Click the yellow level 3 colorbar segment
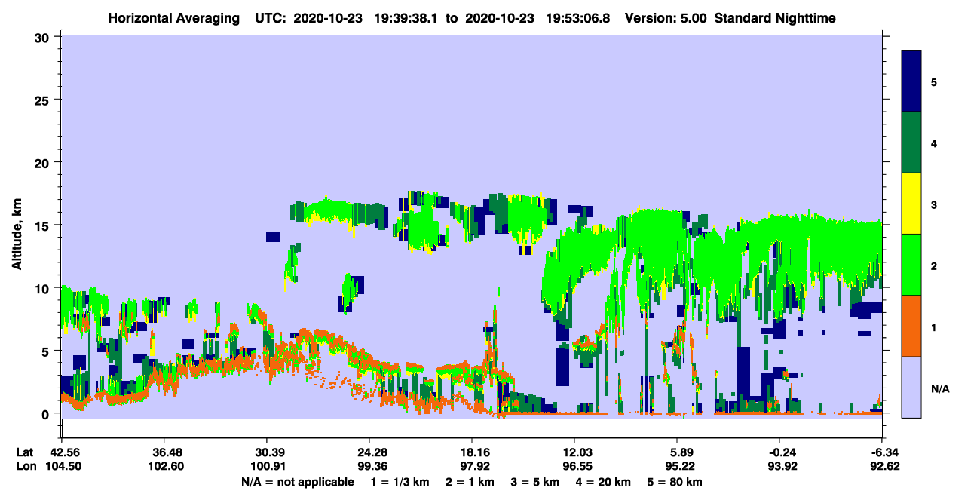Viewport: 980px width, 503px height. pos(911,204)
